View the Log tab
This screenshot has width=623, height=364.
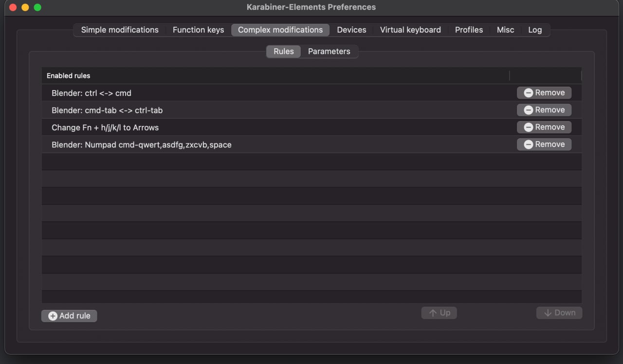[x=535, y=30]
